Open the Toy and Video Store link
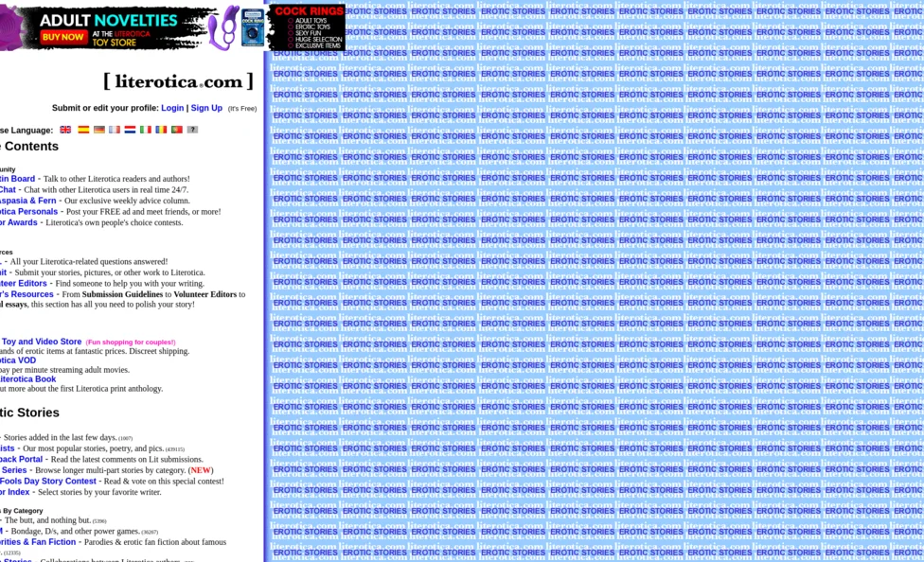This screenshot has width=924, height=562. coord(42,342)
